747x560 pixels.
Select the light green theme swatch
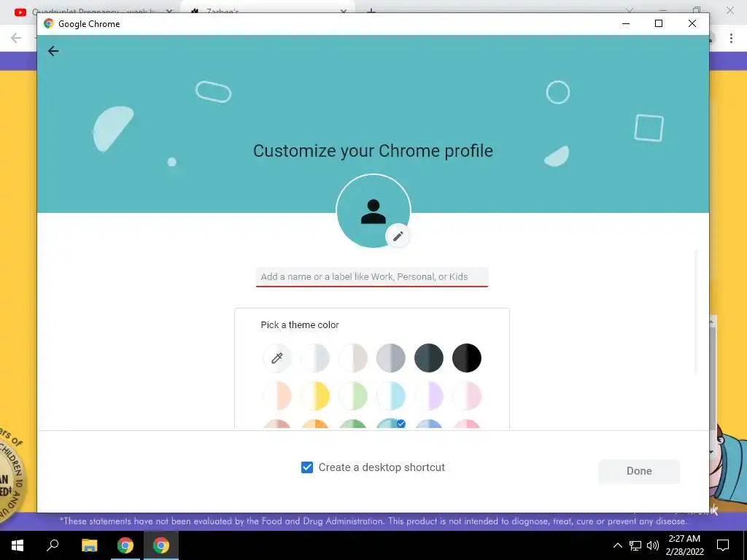tap(353, 396)
